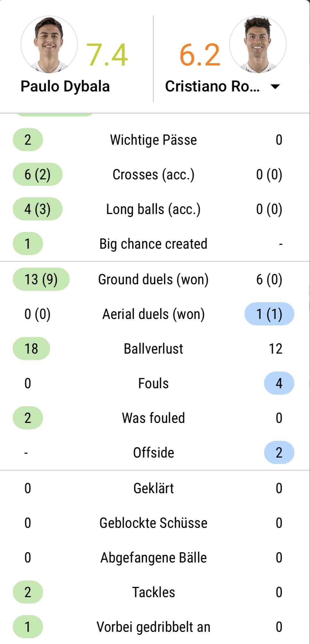Expand the player dropdown arrow
The height and width of the screenshot is (644, 310).
tap(275, 86)
